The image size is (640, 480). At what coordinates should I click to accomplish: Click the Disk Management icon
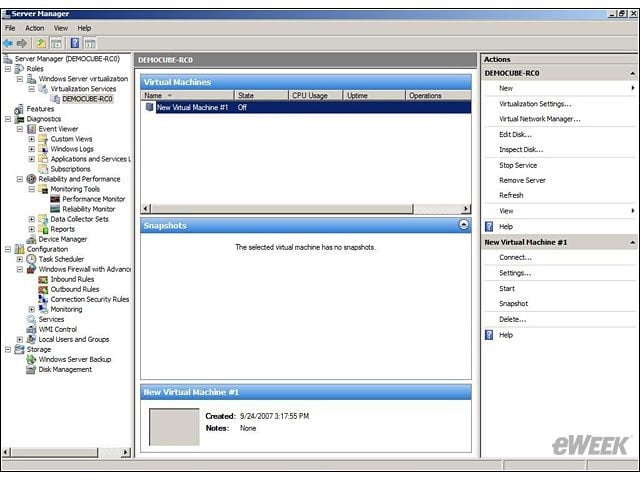(x=31, y=369)
